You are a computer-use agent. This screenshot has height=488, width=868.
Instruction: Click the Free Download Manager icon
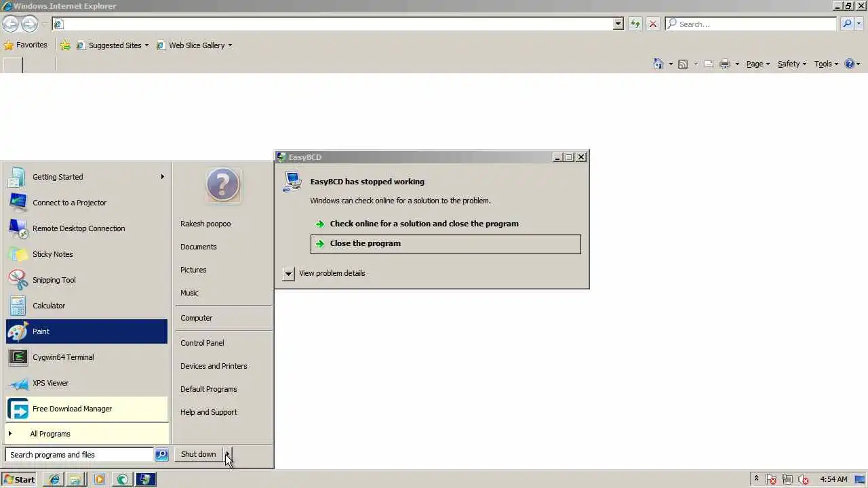18,409
